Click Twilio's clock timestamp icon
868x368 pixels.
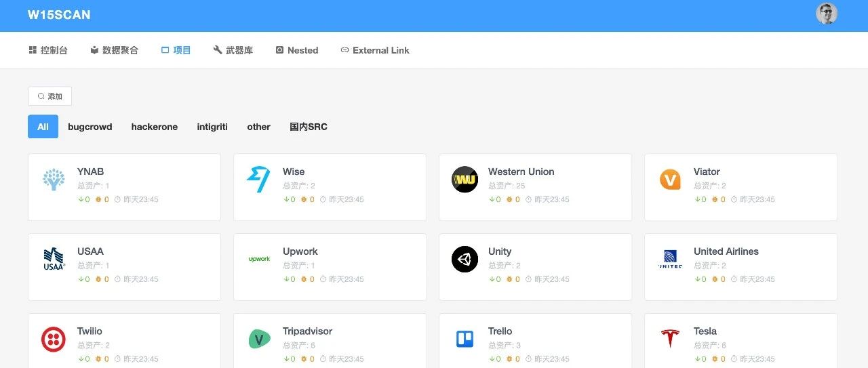coord(117,359)
